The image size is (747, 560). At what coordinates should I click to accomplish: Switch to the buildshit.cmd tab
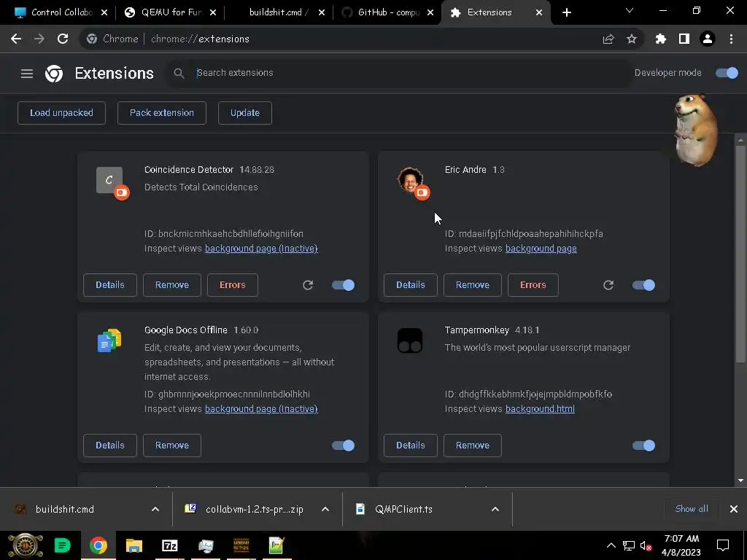tap(279, 12)
